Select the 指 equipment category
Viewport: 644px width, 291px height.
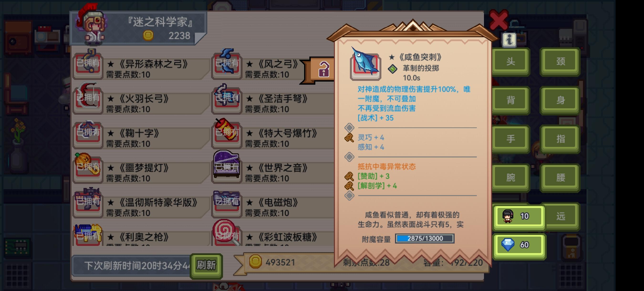pos(560,139)
